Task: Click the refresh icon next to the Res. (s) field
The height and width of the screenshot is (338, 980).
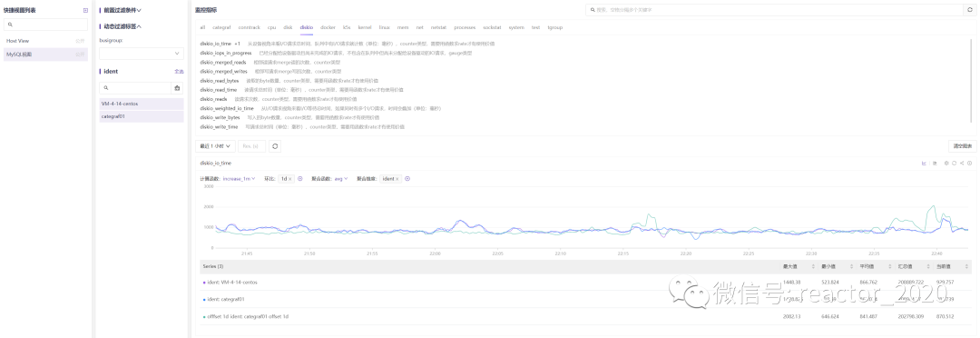Action: 274,146
